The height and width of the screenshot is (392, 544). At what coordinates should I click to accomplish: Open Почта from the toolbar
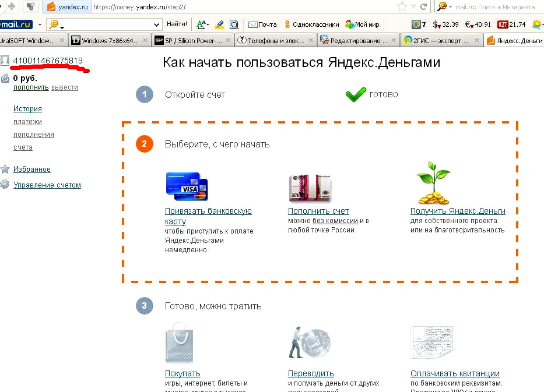(262, 24)
